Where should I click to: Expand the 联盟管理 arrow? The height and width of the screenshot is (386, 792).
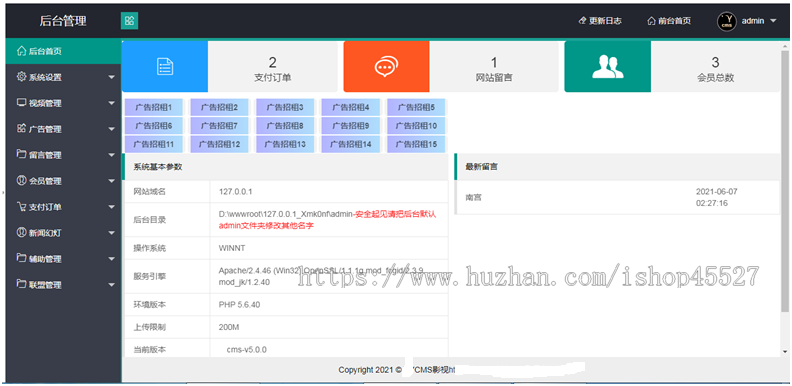pos(112,285)
